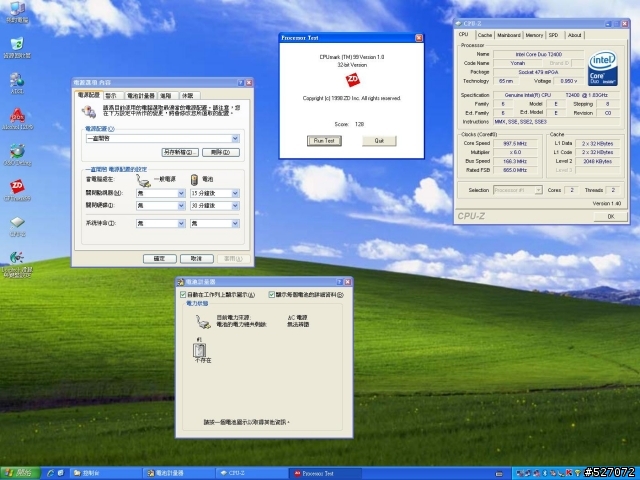Click the Intel Core Duo T2400 name field
Viewport: 640px width, 480px height.
[538, 54]
